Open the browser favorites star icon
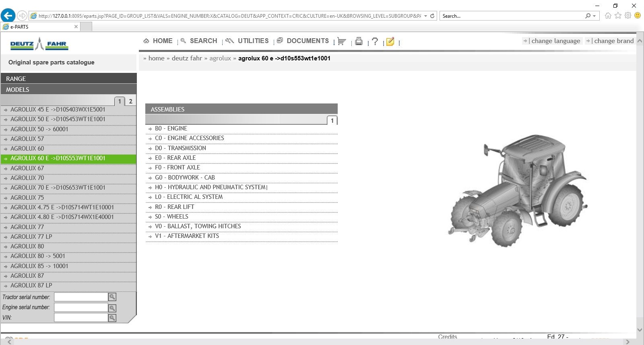644x345 pixels. pyautogui.click(x=618, y=16)
